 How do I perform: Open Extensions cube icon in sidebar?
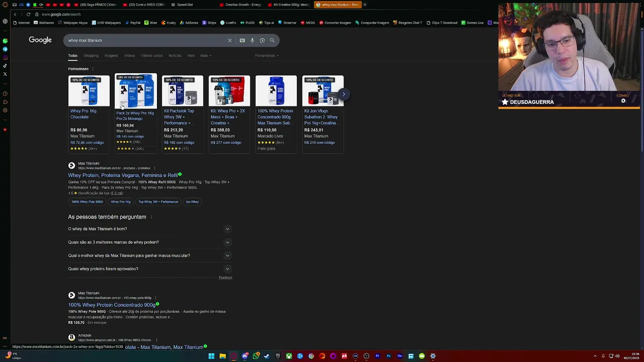point(5,102)
